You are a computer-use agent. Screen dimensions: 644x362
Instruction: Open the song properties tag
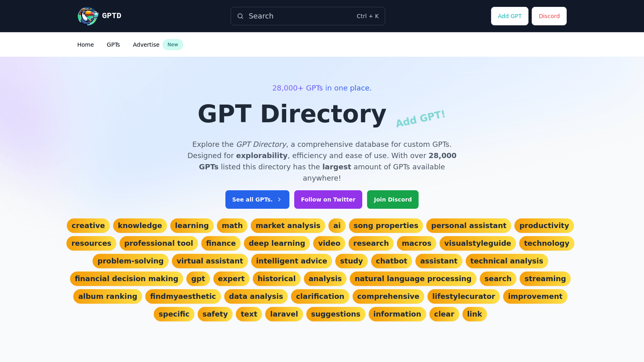pyautogui.click(x=386, y=226)
